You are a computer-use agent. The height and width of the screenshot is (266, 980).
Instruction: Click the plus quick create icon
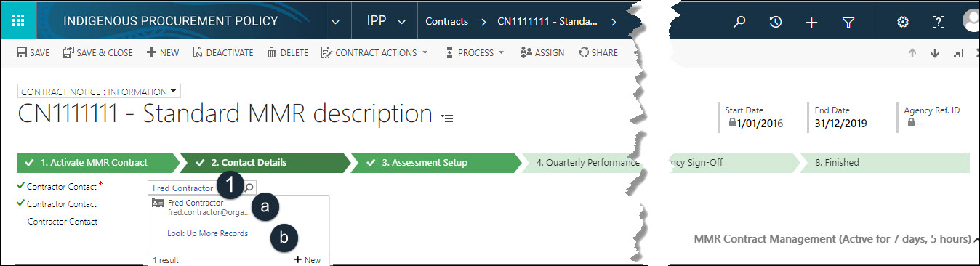click(x=812, y=22)
